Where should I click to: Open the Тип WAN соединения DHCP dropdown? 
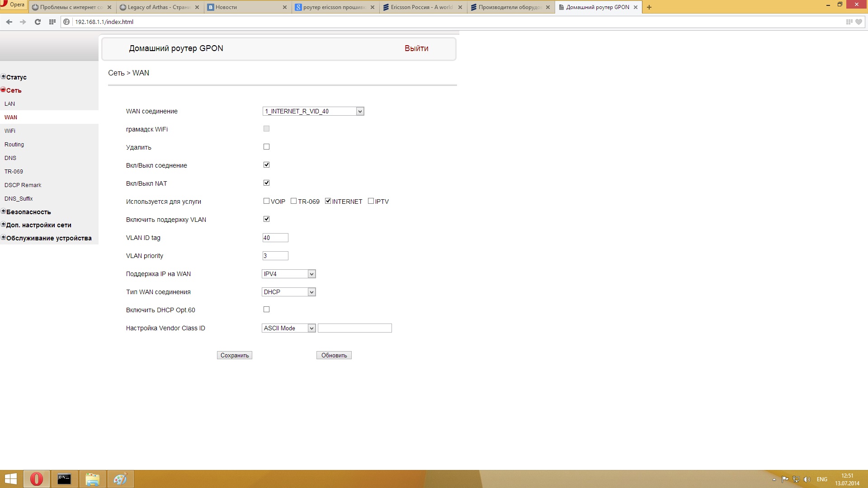coord(289,292)
